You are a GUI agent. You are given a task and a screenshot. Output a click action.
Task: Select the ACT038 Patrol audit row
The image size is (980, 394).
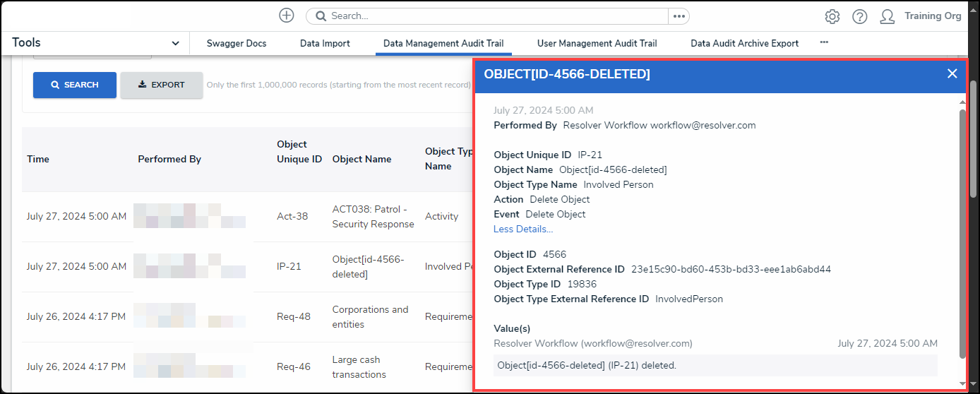[247, 217]
